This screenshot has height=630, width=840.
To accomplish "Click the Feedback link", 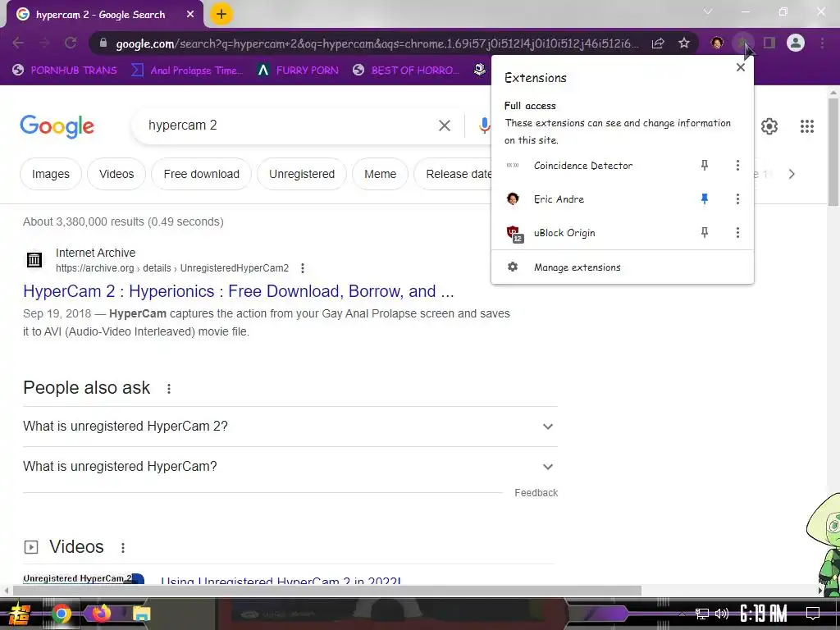I will tap(536, 492).
